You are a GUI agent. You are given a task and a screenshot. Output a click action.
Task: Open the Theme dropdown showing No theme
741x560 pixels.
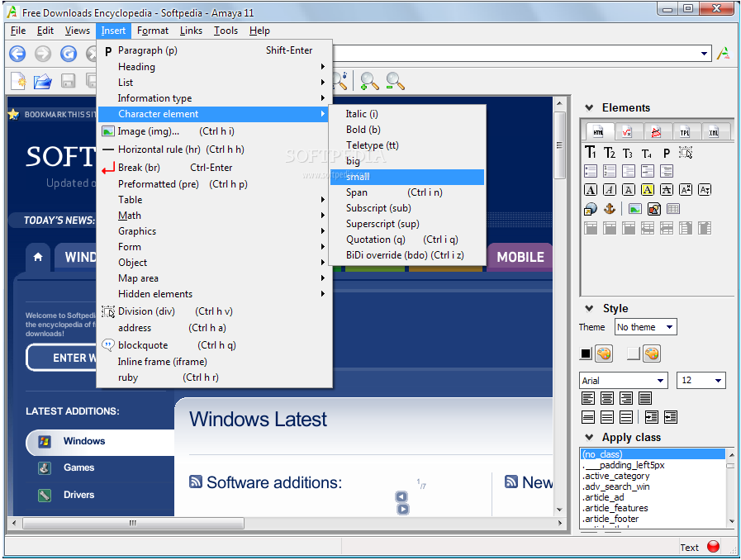point(646,327)
